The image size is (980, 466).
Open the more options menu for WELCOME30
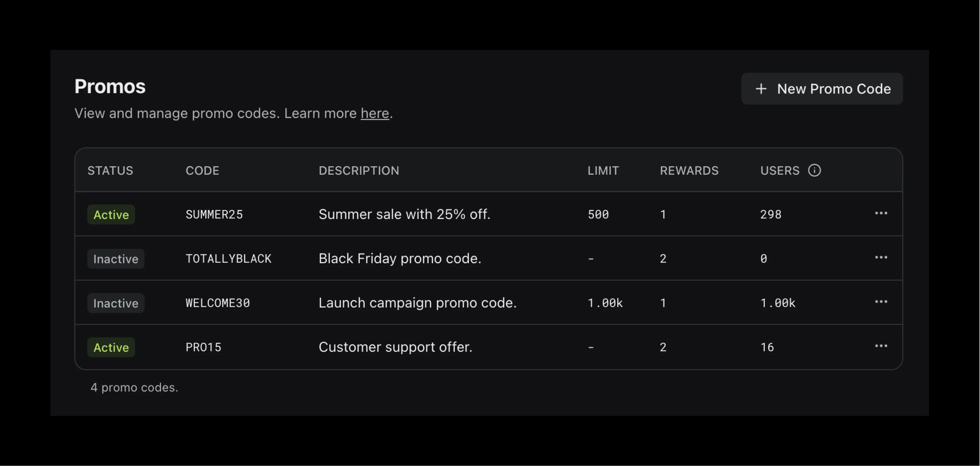[x=881, y=302]
